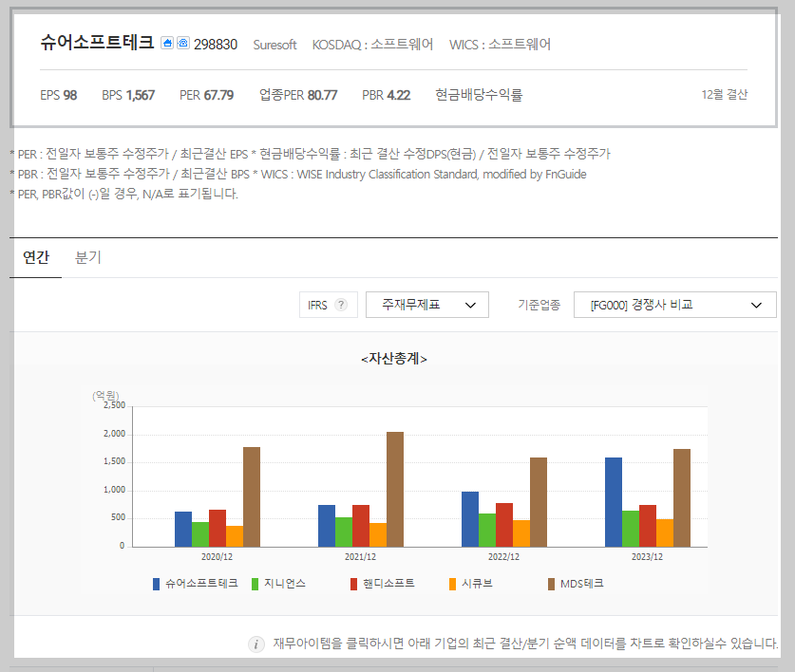This screenshot has width=795, height=672.
Task: Click the PBR 4.22 value
Action: pos(386,95)
